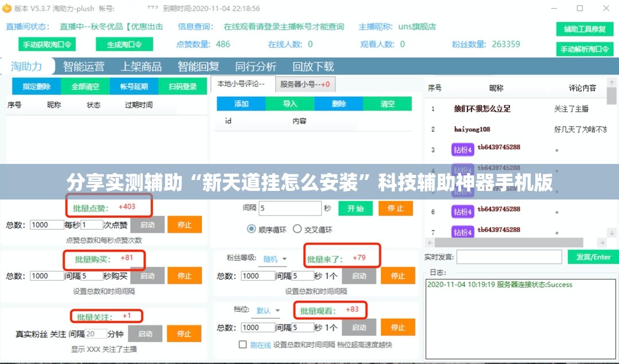This screenshot has width=619, height=364.
Task: Click the comment list scroll-down arrow
Action: (x=612, y=233)
